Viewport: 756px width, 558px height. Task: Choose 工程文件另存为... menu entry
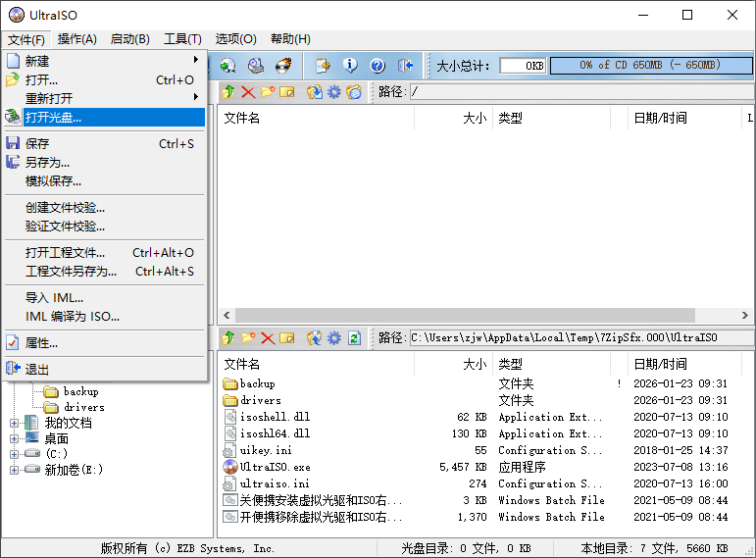pyautogui.click(x=105, y=272)
